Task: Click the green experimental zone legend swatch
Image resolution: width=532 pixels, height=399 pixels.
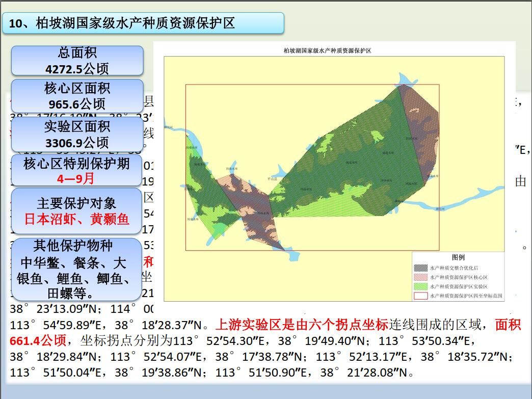Action: 421,286
